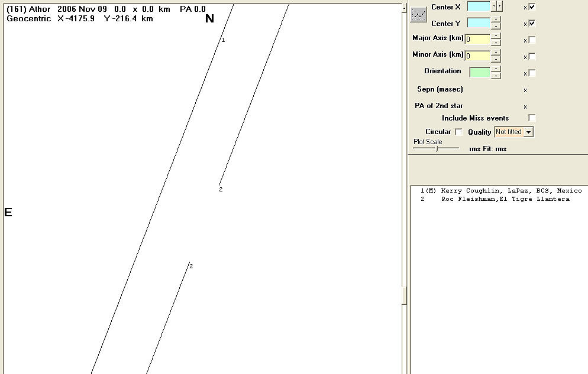Select observer row Roc Fleishman, El Tigre

point(495,199)
